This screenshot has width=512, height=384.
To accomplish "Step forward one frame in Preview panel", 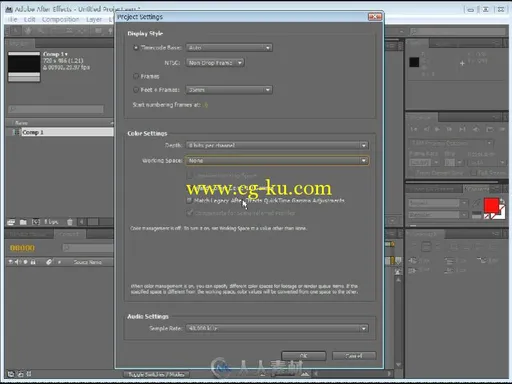I will point(449,129).
